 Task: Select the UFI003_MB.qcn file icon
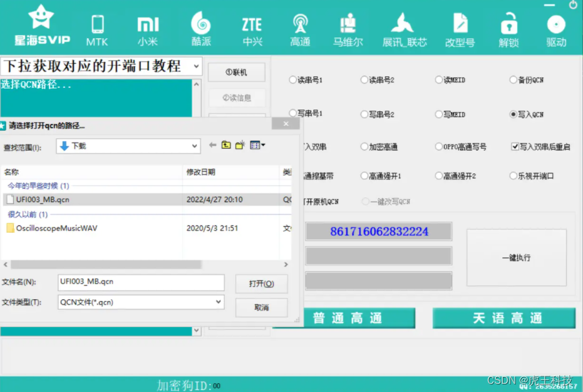point(11,199)
